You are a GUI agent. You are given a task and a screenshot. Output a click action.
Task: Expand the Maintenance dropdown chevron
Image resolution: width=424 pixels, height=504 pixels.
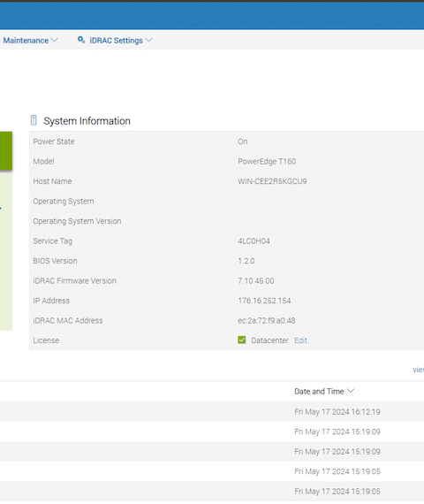[x=55, y=40]
